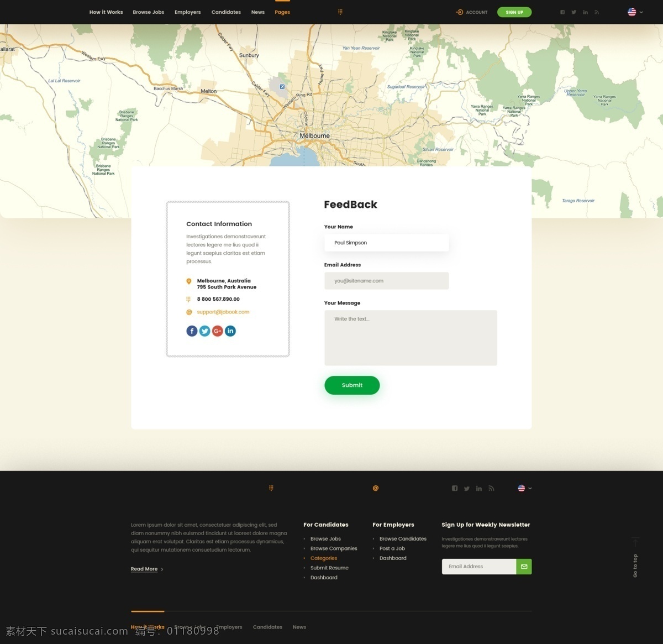Click the orange dial-pad icon in the footer

(x=271, y=488)
